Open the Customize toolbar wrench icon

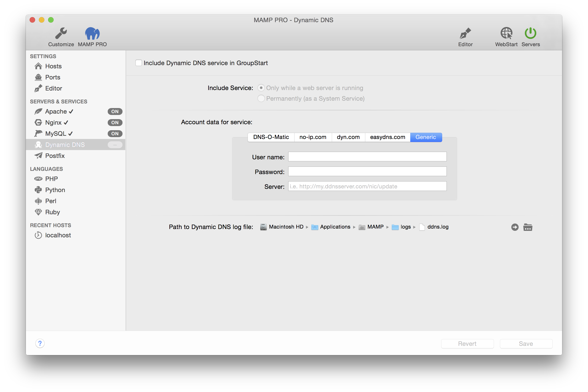click(x=61, y=33)
